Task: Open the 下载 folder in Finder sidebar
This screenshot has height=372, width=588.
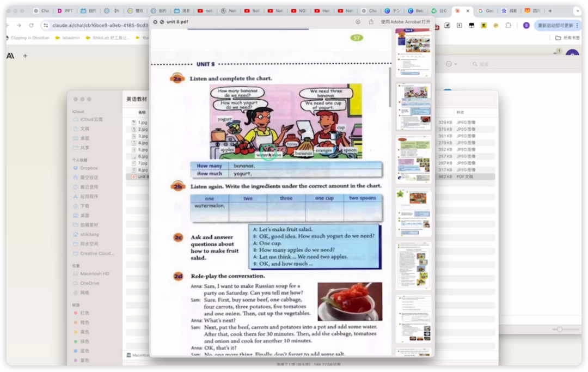Action: coord(84,206)
